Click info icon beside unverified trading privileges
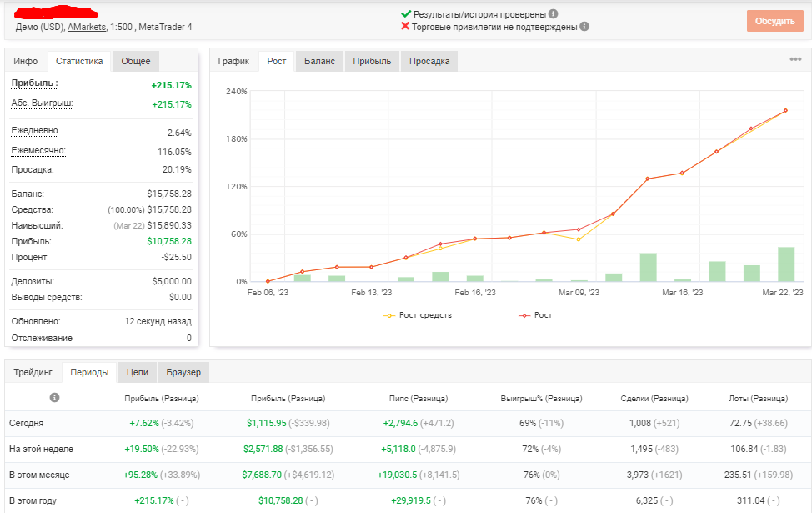812x513 pixels. click(x=584, y=27)
